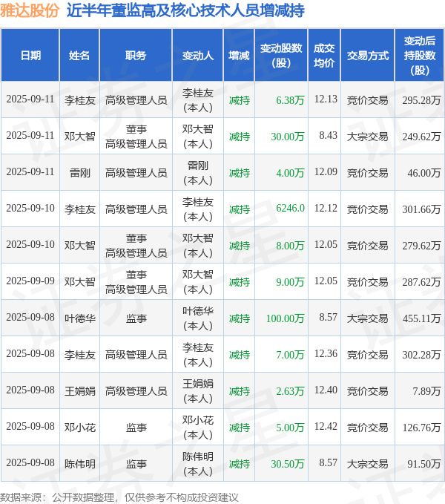Select the 5.00万 share change value
Image resolution: width=445 pixels, height=504 pixels.
click(290, 427)
